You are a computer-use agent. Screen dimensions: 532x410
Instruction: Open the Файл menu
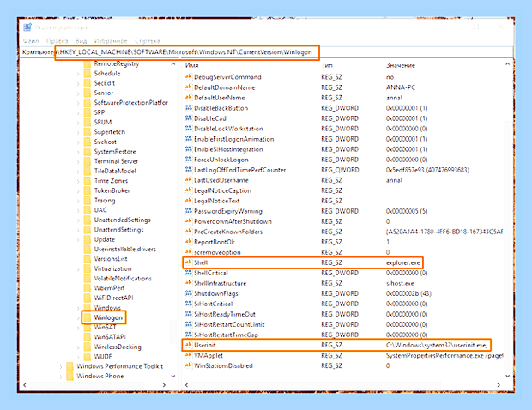(31, 41)
